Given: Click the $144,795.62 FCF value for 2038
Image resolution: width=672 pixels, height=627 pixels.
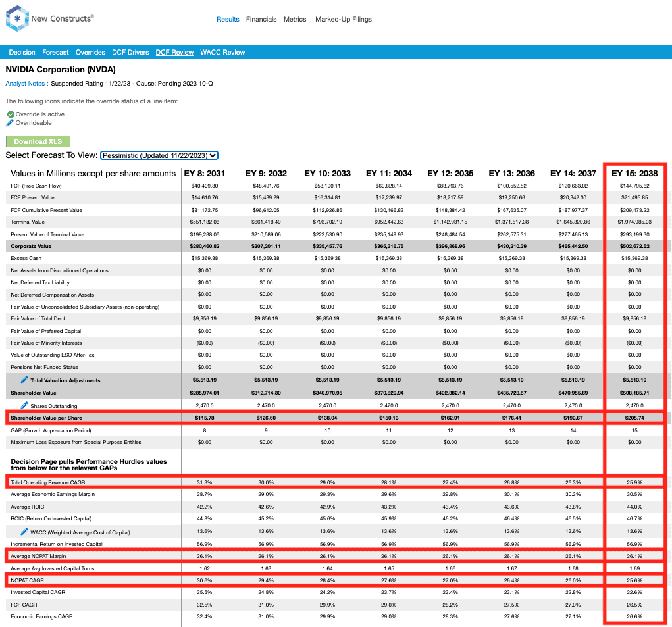Looking at the screenshot, I should click(x=634, y=186).
